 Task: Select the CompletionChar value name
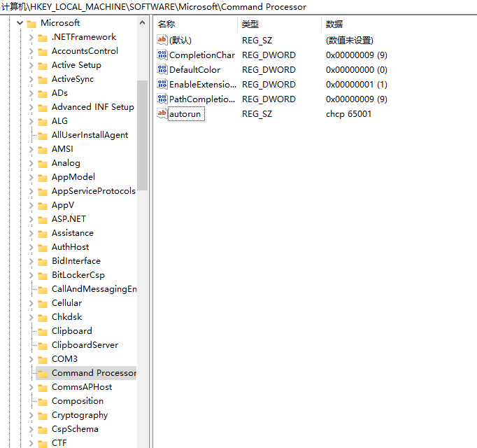click(202, 55)
